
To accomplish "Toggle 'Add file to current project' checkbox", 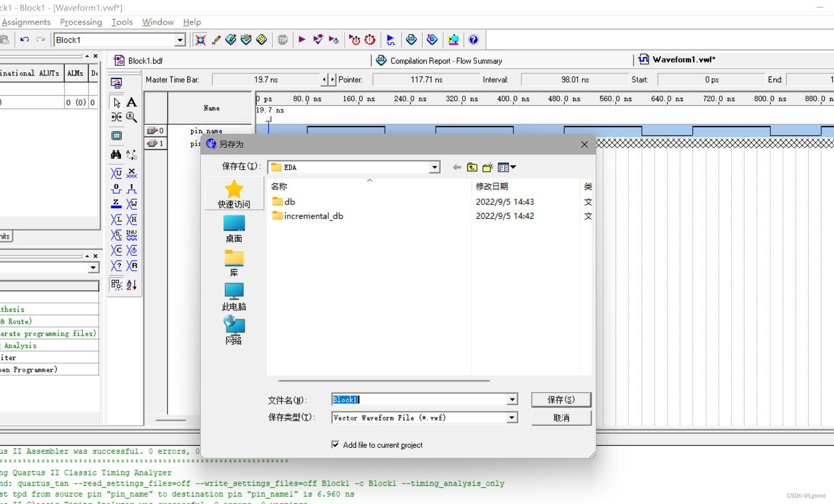I will 335,444.
